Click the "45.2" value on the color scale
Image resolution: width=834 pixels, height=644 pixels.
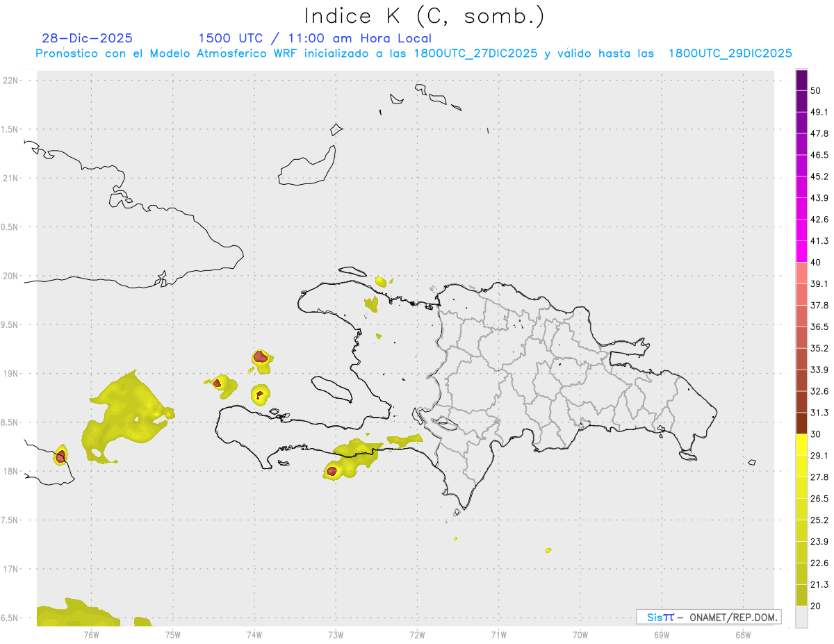point(819,176)
